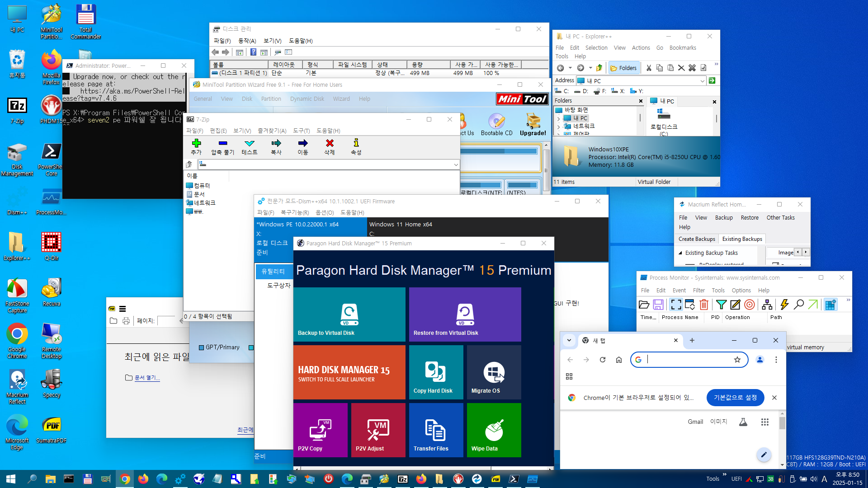
Task: Open the Backup menu in Macrium Reflect
Action: (x=724, y=218)
